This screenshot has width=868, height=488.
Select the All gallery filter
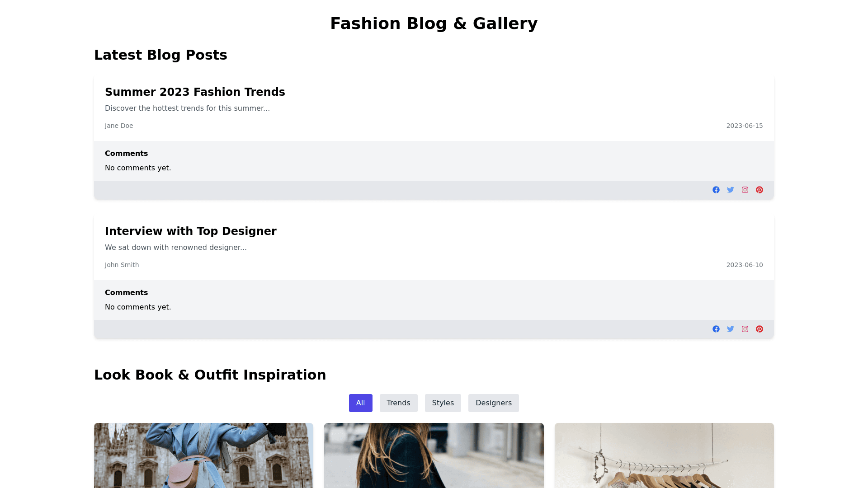[x=360, y=403]
